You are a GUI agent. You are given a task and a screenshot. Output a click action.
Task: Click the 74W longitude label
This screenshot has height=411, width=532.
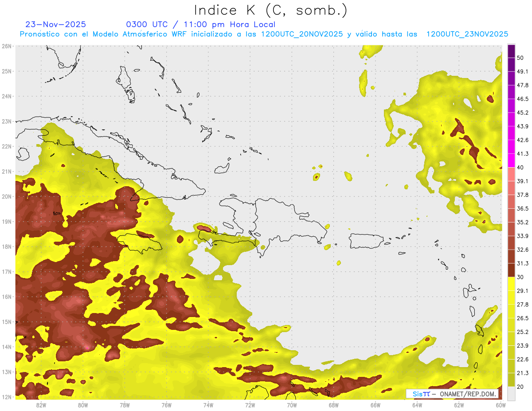(208, 405)
